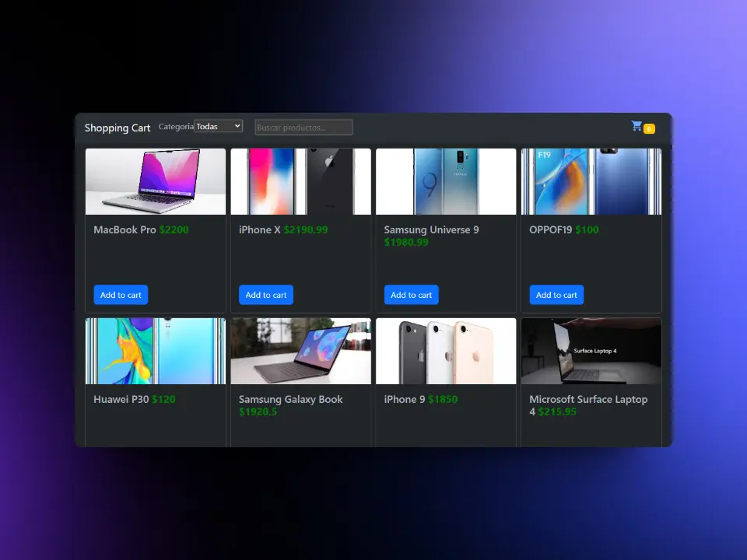
Task: View the iPhone X product photo
Action: click(x=300, y=180)
